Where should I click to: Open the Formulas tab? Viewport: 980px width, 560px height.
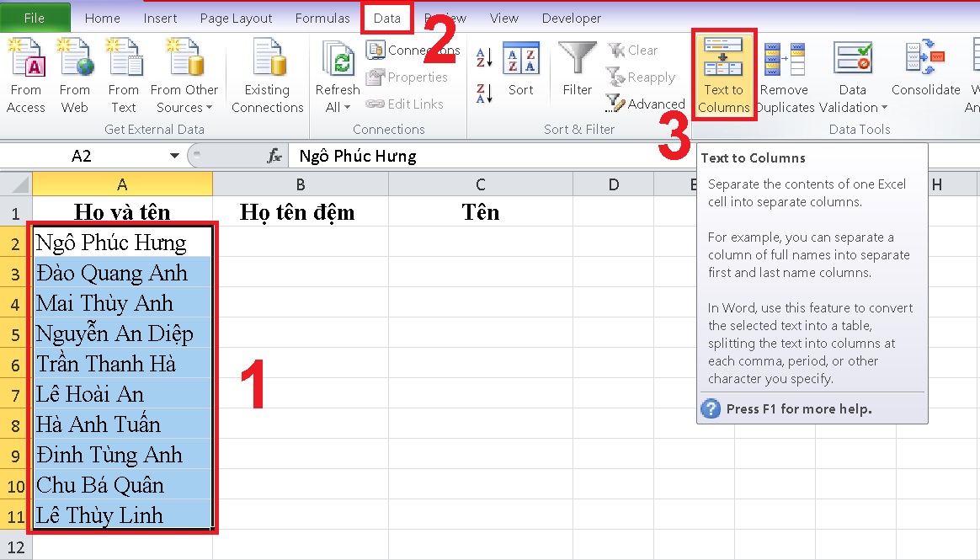point(322,19)
